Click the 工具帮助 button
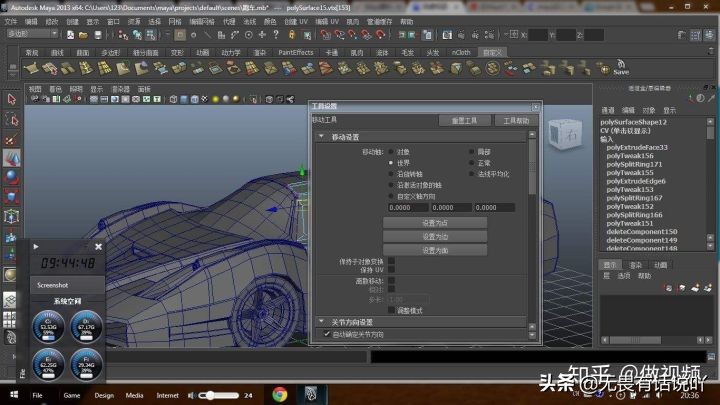The image size is (720, 405). tap(516, 120)
